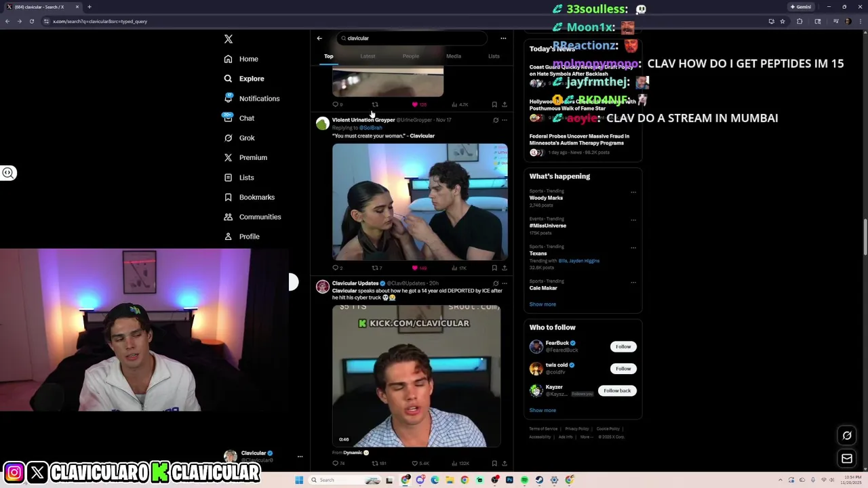View analytics of Violent Urination Groyper post
The image size is (868, 488).
point(458,268)
